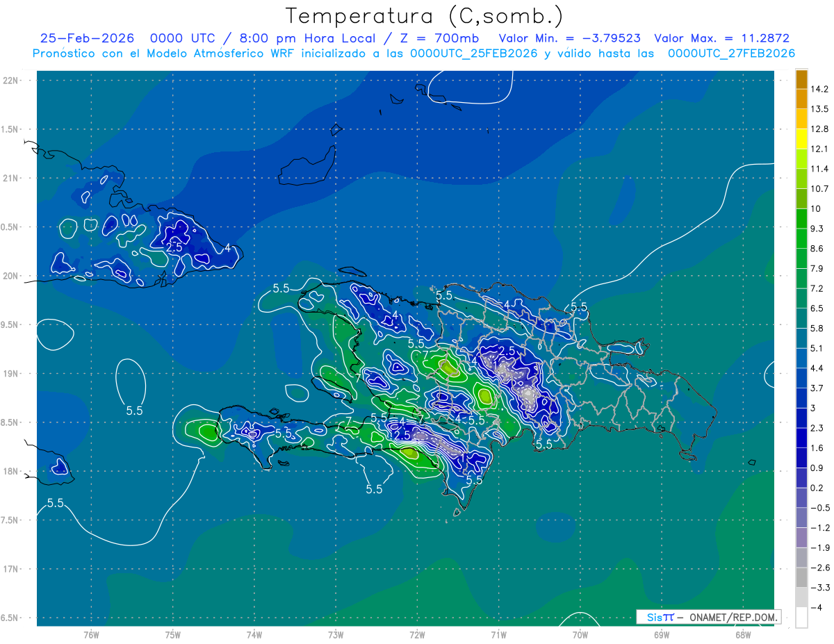Click the '8.6' colorbar value
The image size is (834, 644).
point(817,248)
